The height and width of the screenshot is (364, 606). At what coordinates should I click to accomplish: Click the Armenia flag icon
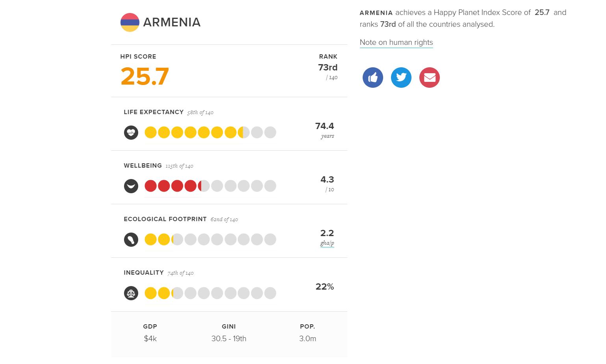pos(130,22)
